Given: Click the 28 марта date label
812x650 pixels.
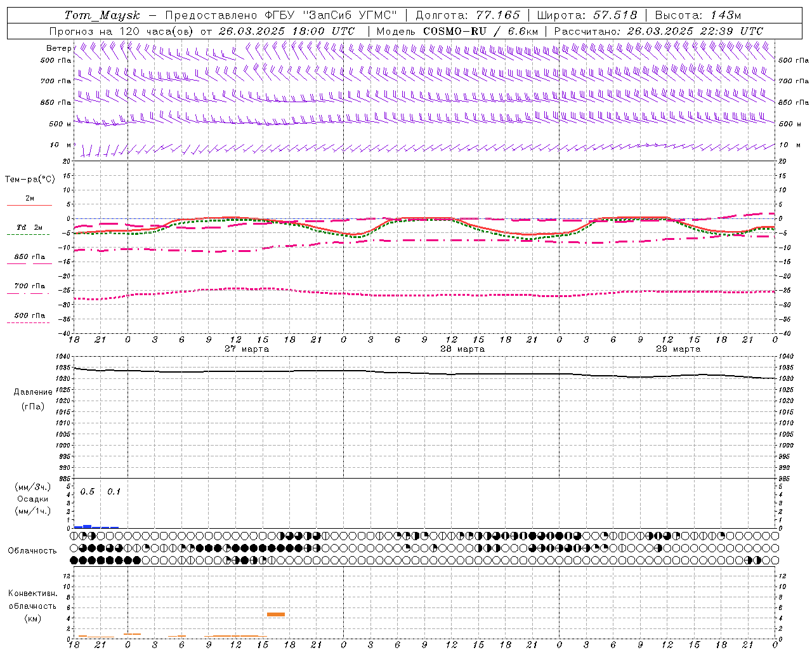Looking at the screenshot, I should 462,349.
